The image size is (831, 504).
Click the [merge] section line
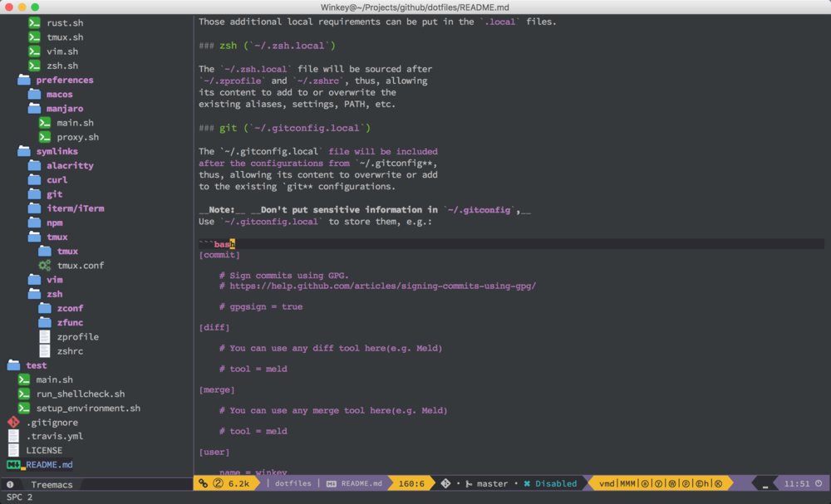217,390
